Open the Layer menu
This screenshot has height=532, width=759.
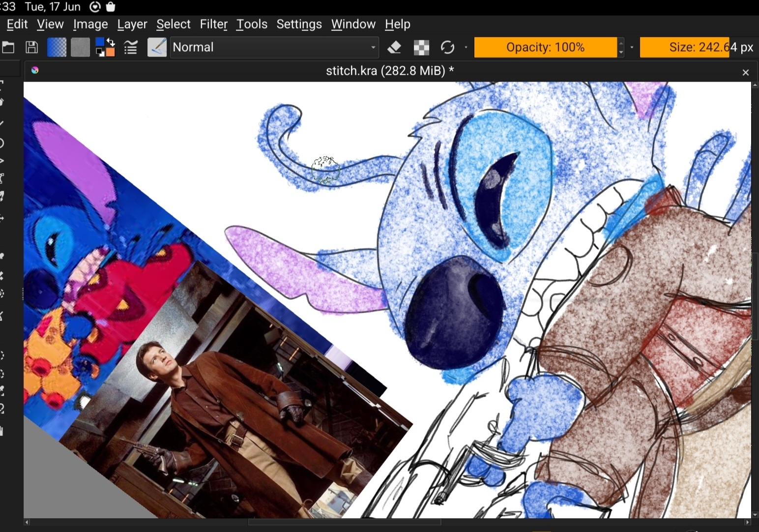[132, 24]
